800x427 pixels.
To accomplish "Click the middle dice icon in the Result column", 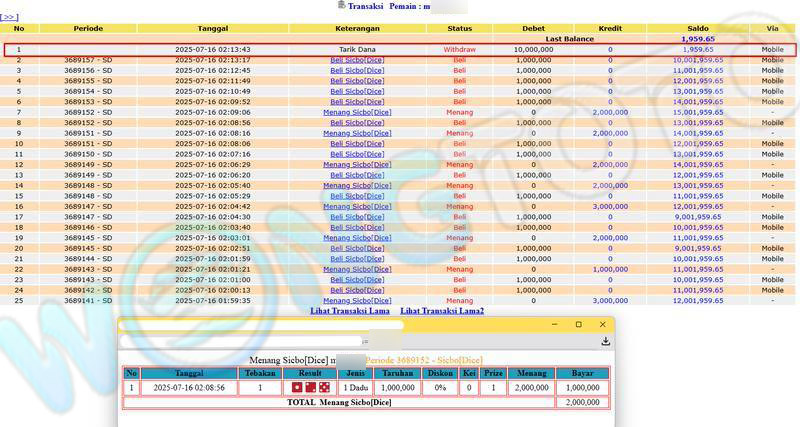I will click(310, 387).
